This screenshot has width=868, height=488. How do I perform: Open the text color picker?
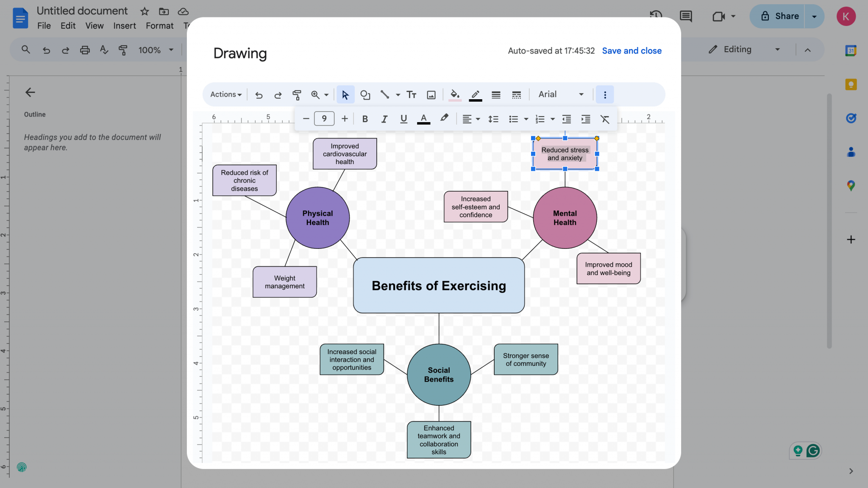tap(423, 119)
